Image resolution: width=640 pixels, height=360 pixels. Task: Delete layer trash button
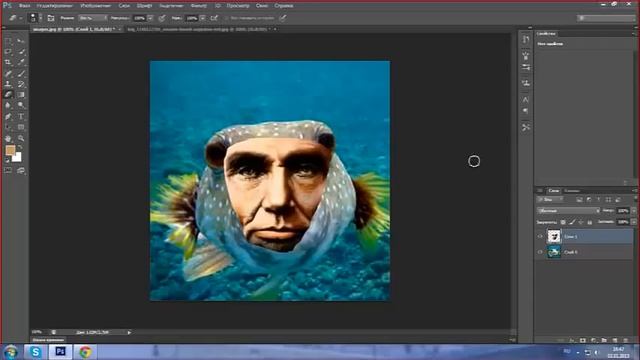pyautogui.click(x=626, y=340)
